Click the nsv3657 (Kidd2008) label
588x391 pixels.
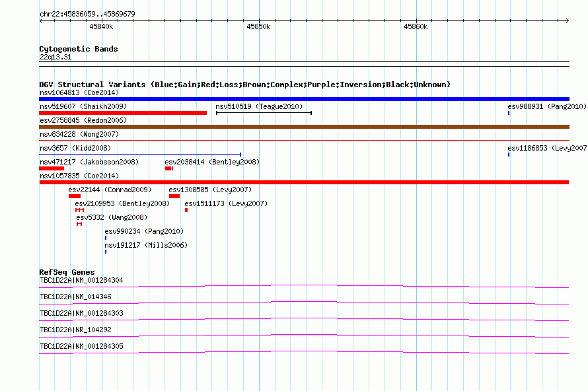click(x=75, y=148)
